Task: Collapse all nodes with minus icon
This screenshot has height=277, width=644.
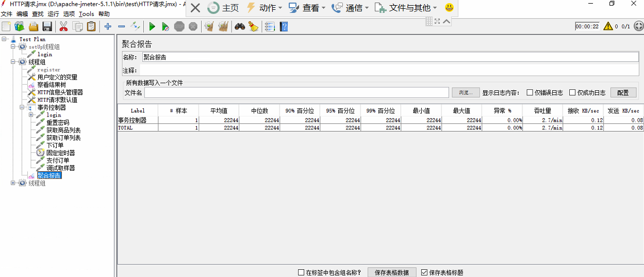Action: [x=122, y=26]
